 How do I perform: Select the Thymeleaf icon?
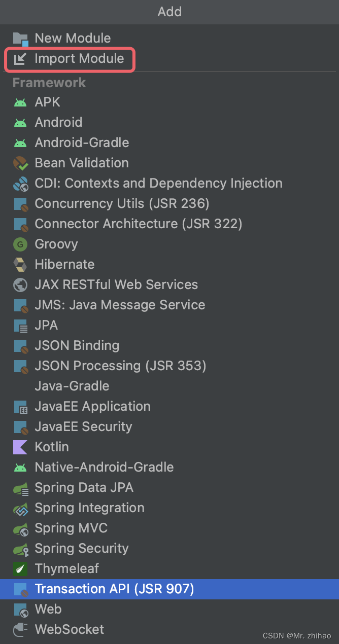tap(20, 568)
